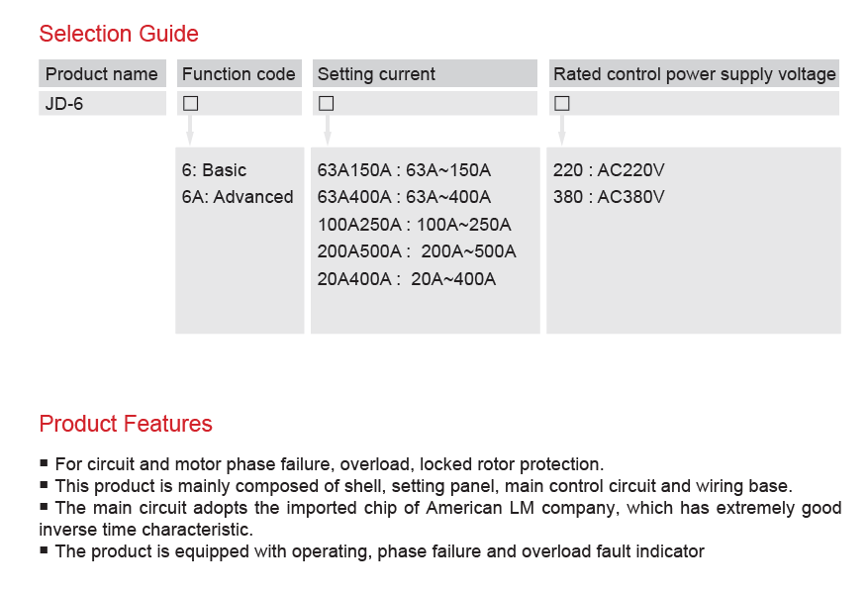The width and height of the screenshot is (868, 594).
Task: Click the Product Features heading
Action: click(126, 424)
